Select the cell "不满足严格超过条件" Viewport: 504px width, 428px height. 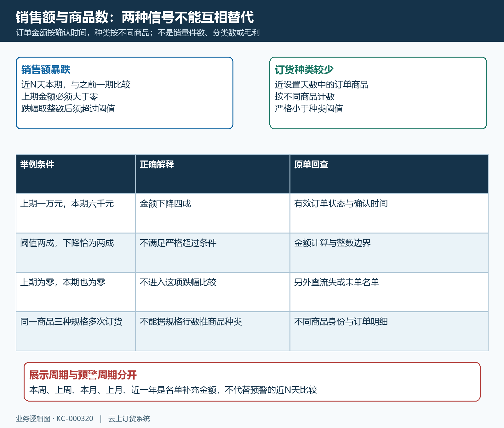point(213,253)
